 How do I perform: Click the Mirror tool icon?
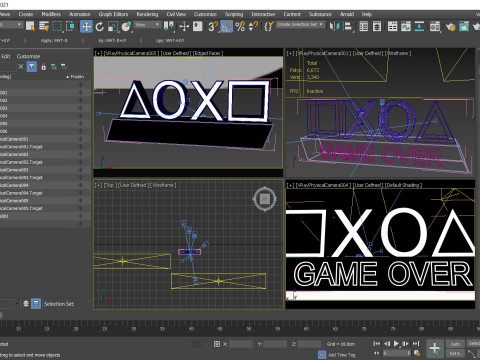334,26
